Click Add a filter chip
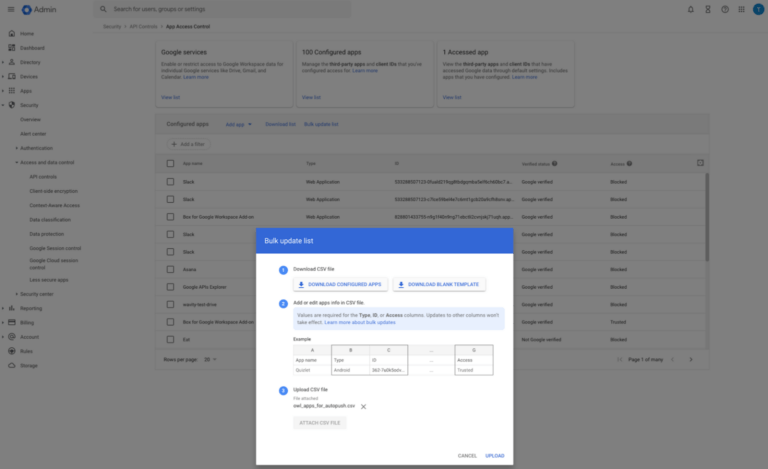The width and height of the screenshot is (768, 469). (189, 144)
